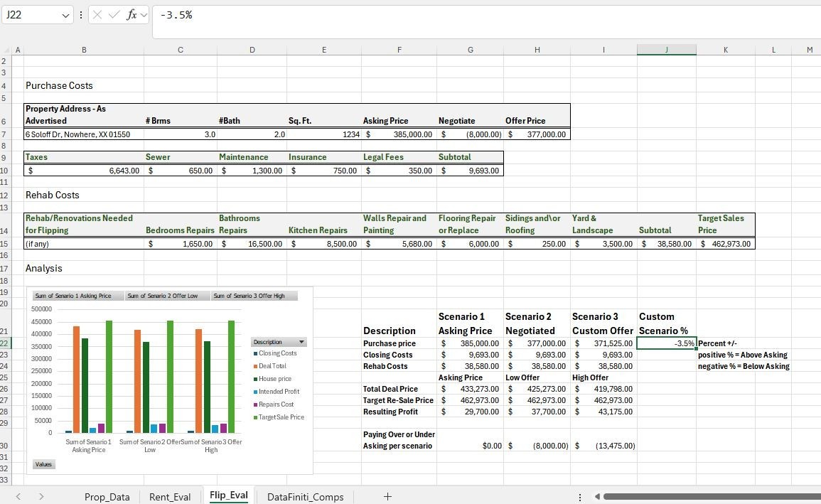The image size is (821, 504).
Task: Select Closing Costs legend entry
Action: pos(275,353)
